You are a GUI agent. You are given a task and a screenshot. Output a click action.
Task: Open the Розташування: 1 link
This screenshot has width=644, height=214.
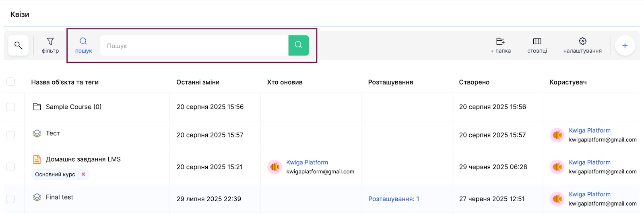point(393,199)
